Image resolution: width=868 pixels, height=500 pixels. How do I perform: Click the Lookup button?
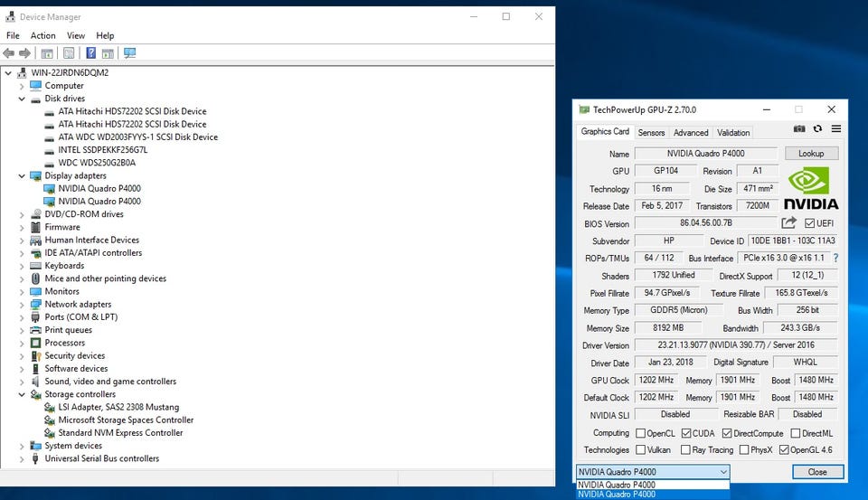pos(811,154)
